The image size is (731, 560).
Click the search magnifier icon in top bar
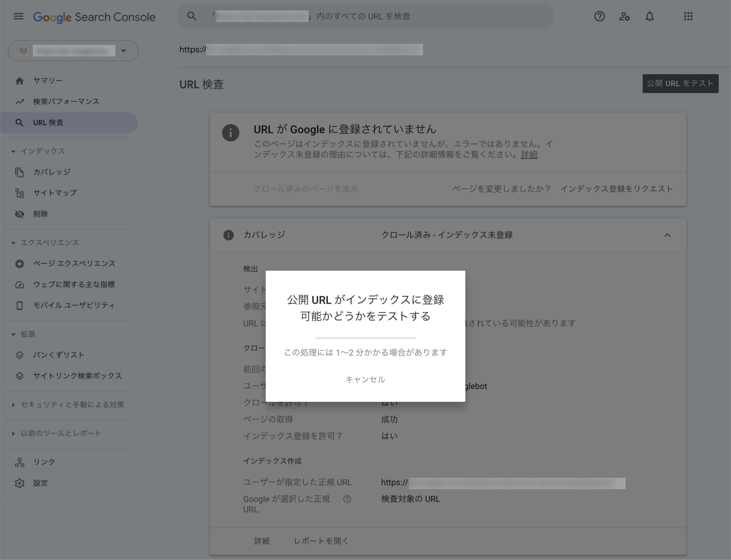coord(192,16)
